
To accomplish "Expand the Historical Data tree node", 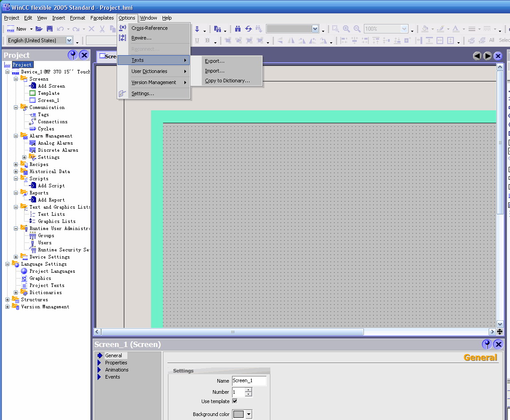I will click(x=16, y=171).
